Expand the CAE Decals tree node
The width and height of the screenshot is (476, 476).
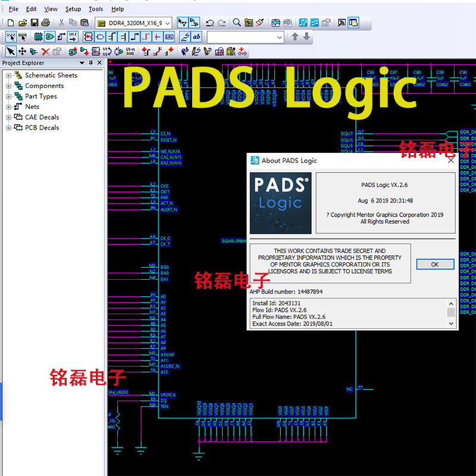(8, 117)
